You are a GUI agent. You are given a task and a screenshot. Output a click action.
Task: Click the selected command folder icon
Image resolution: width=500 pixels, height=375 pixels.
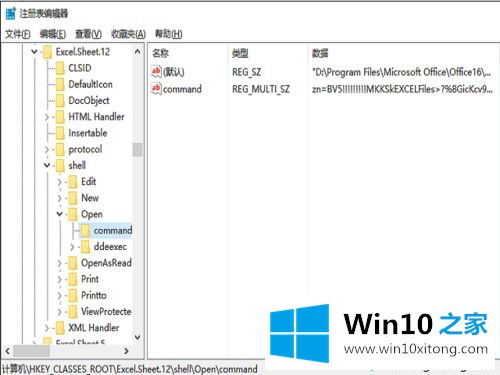86,230
